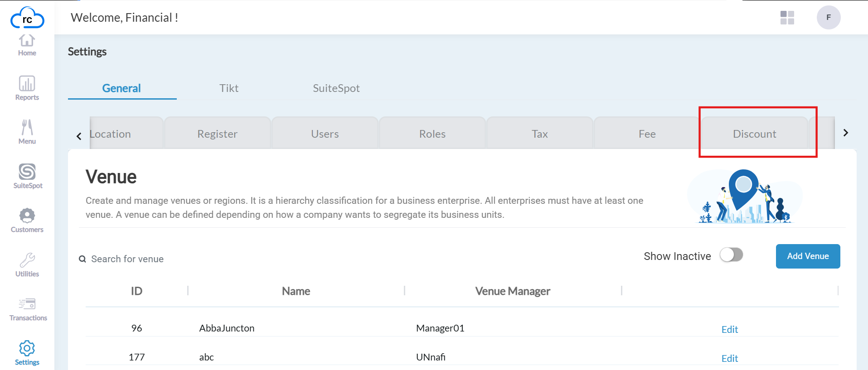Focus the Search for venue field
The width and height of the screenshot is (868, 370).
click(x=127, y=259)
